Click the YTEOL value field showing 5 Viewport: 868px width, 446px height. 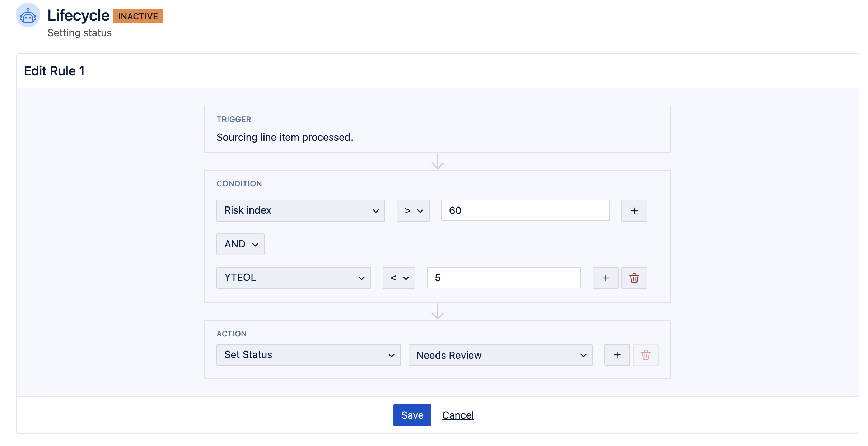pyautogui.click(x=503, y=278)
